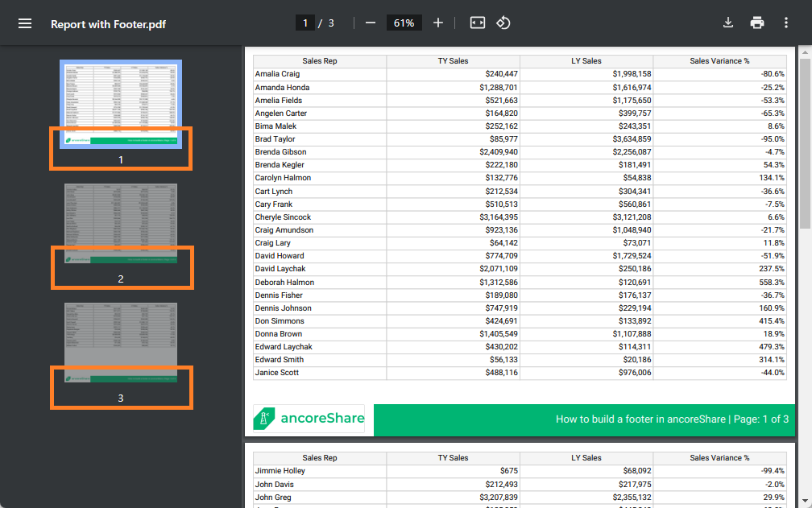Click the $1,998,158 LY Sales cell
Viewport: 812px width, 508px height.
pyautogui.click(x=632, y=74)
